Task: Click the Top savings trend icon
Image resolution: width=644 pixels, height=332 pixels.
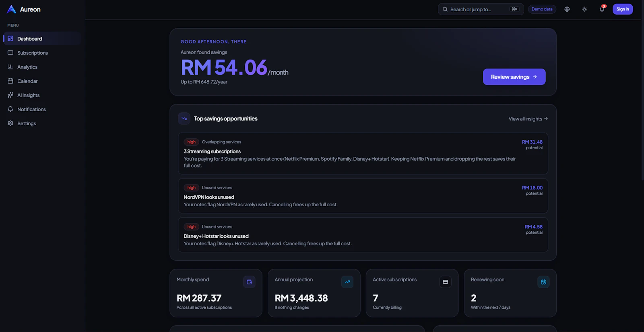Action: tap(184, 118)
